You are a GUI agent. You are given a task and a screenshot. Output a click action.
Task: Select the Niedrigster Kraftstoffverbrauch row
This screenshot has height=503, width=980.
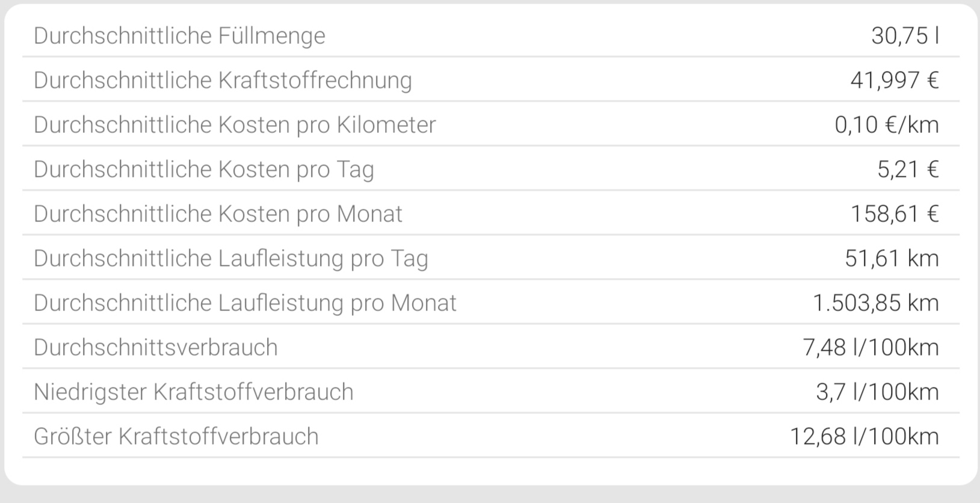[194, 392]
